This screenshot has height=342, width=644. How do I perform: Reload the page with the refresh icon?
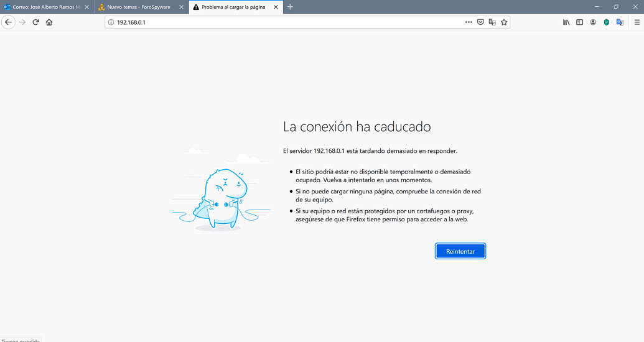click(35, 22)
